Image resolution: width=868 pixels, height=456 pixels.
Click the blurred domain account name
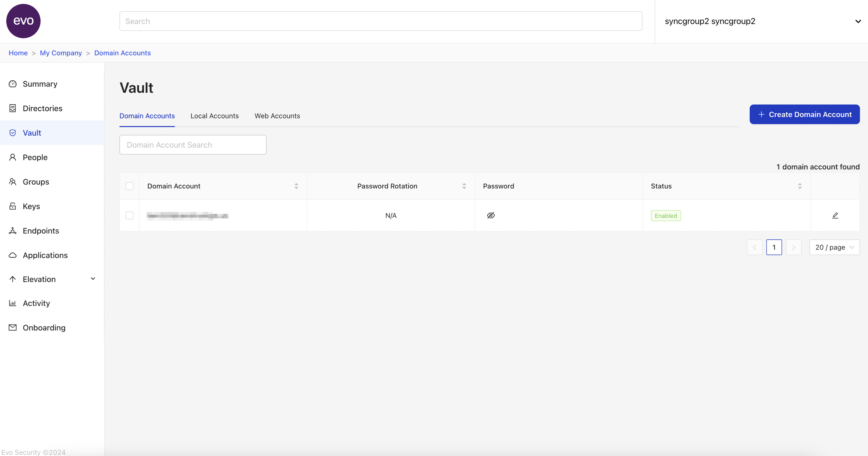tap(187, 216)
